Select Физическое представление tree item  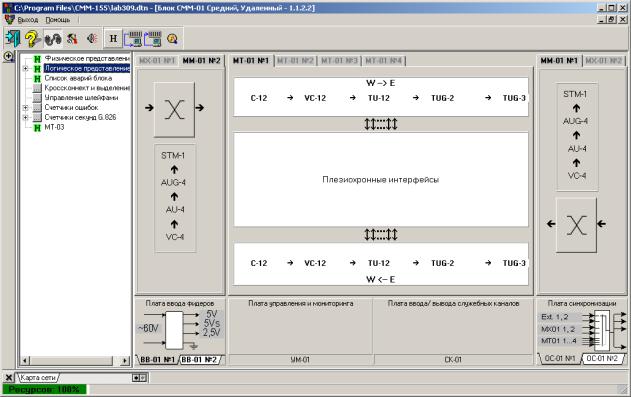(87, 58)
